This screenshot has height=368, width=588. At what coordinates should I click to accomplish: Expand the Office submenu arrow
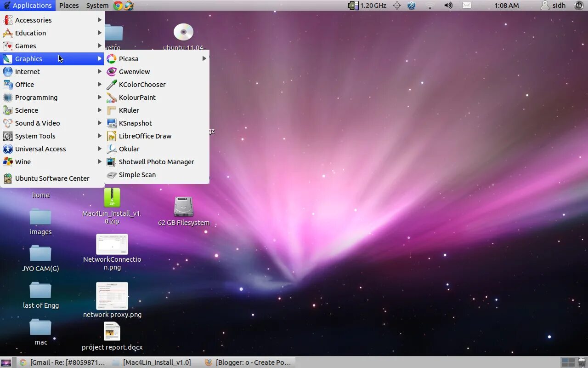pyautogui.click(x=99, y=85)
